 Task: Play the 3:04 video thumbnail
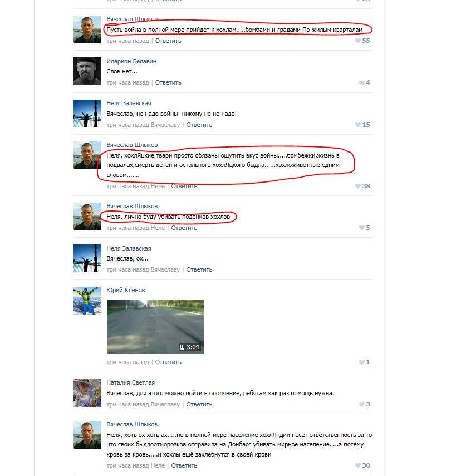(x=155, y=327)
